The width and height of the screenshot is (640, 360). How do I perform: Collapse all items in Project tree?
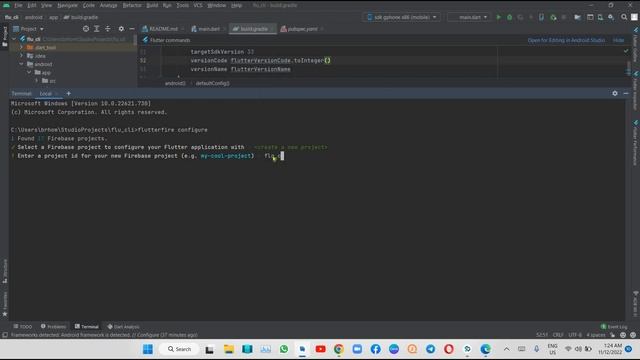[x=108, y=29]
